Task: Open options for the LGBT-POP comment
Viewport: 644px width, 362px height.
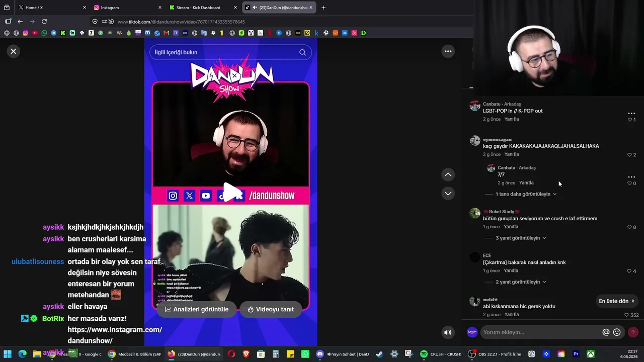Action: pyautogui.click(x=631, y=113)
